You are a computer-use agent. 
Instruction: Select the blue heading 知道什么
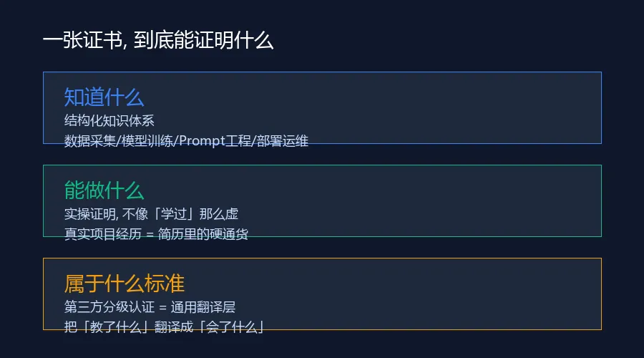[x=104, y=97]
